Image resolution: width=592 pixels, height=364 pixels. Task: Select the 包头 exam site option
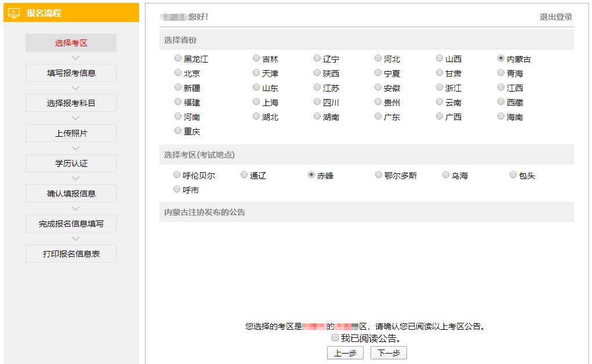513,174
